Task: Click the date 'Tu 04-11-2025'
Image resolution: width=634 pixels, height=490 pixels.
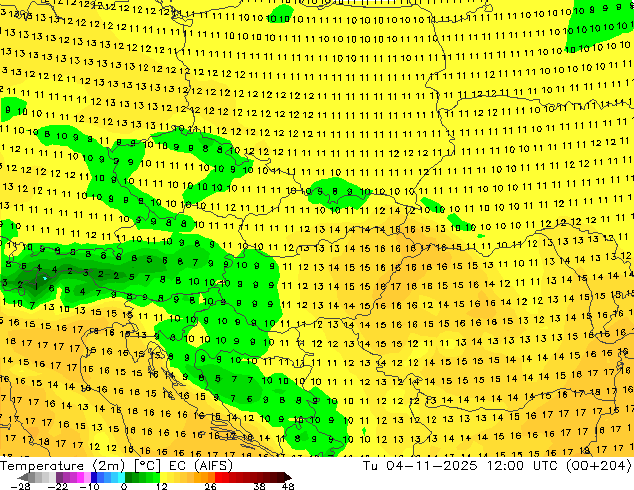Action: 420,466
